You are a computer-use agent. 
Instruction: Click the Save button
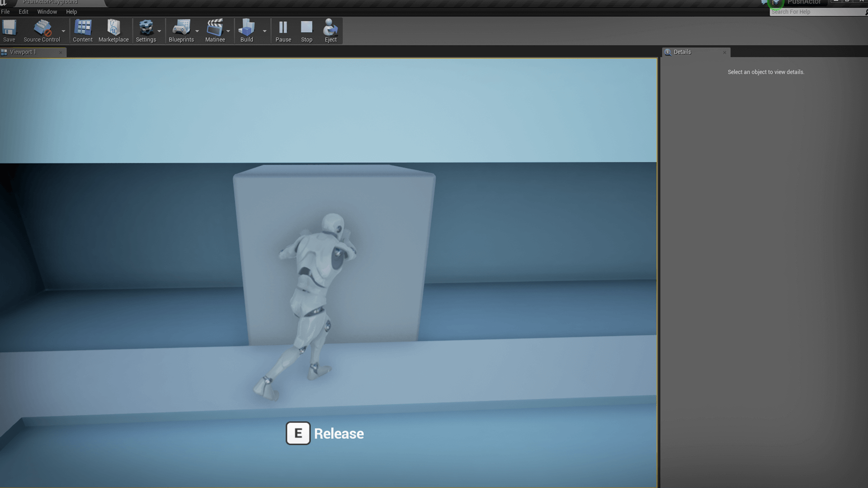8,31
